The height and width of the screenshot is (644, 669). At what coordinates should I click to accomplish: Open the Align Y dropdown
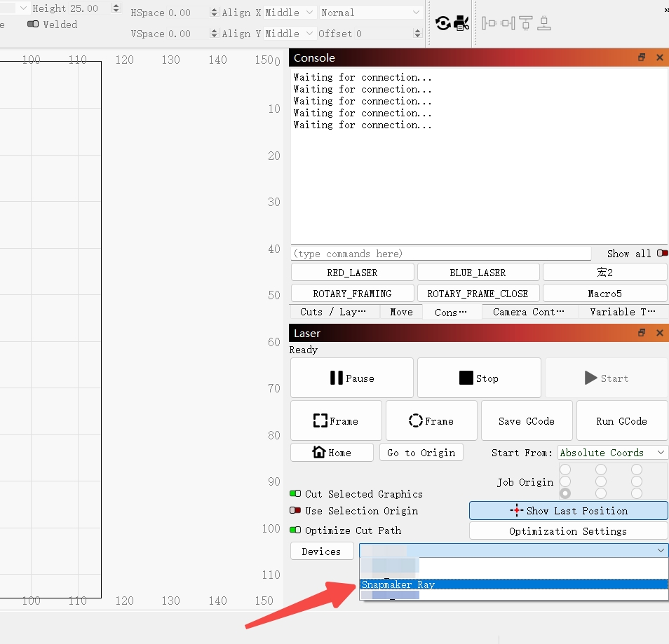point(290,33)
